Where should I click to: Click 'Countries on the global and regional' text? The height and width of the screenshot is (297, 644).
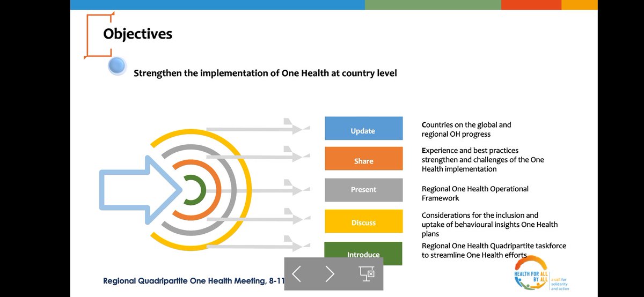[x=466, y=129]
